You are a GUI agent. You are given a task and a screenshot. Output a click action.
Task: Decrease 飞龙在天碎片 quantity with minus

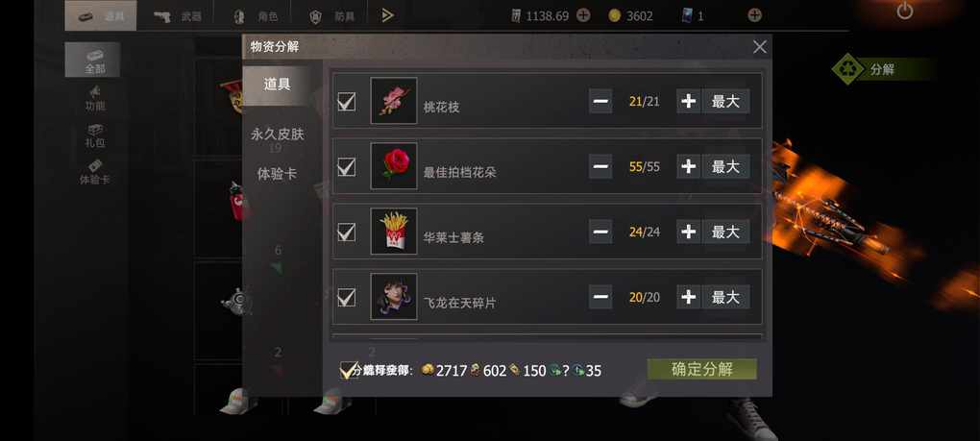tap(600, 297)
